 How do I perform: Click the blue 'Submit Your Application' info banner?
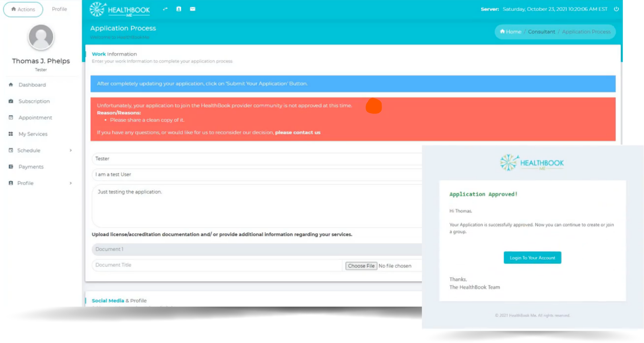coord(353,84)
